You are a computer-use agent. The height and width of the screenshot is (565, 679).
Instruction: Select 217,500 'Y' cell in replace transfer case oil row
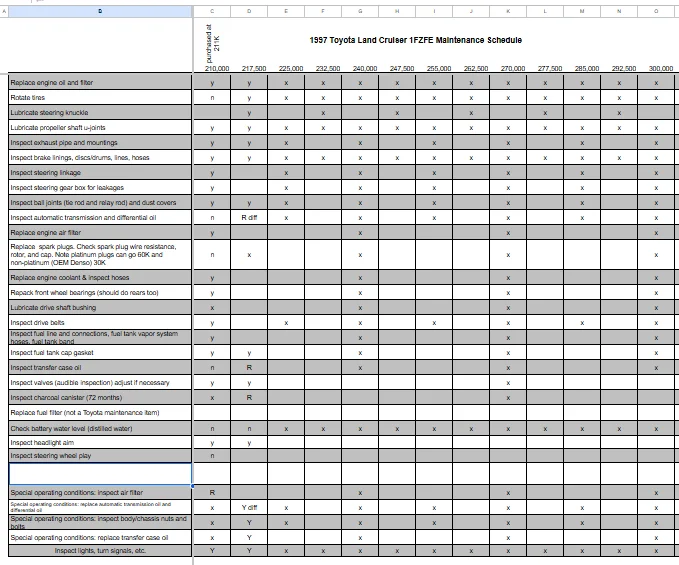click(249, 538)
